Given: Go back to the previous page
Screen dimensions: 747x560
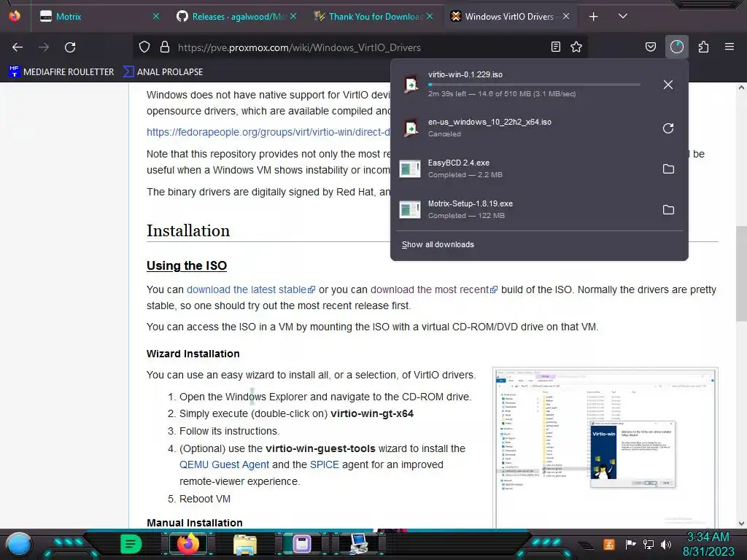Looking at the screenshot, I should point(18,47).
